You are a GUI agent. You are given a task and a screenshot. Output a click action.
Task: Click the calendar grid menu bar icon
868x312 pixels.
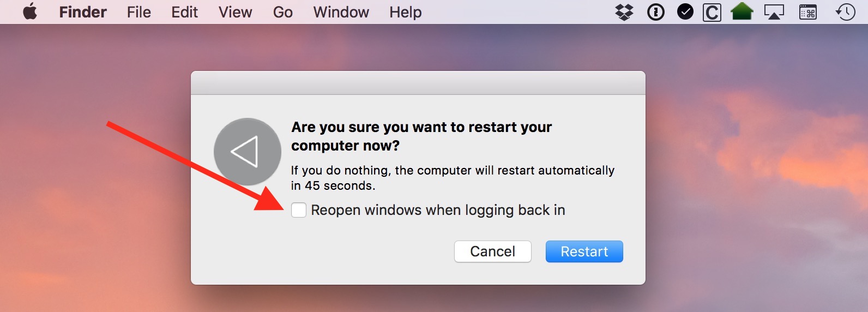(x=808, y=12)
